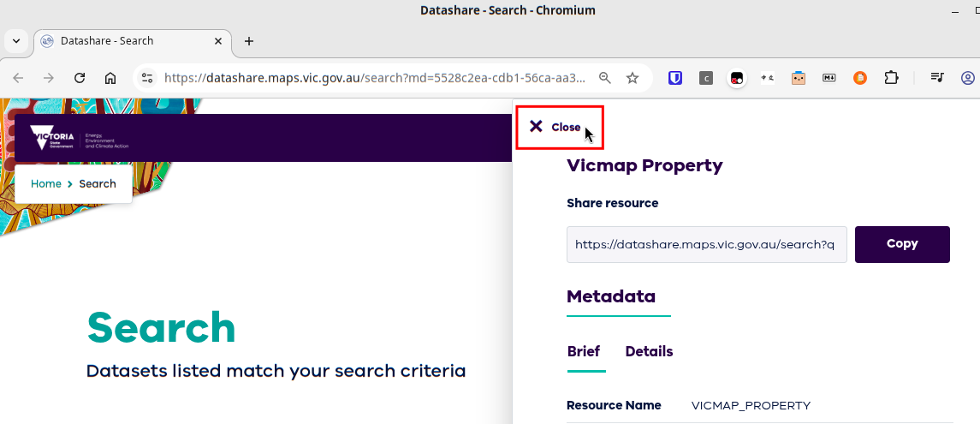Open the Bitwarden shield extension
This screenshot has height=424, width=980.
[675, 78]
